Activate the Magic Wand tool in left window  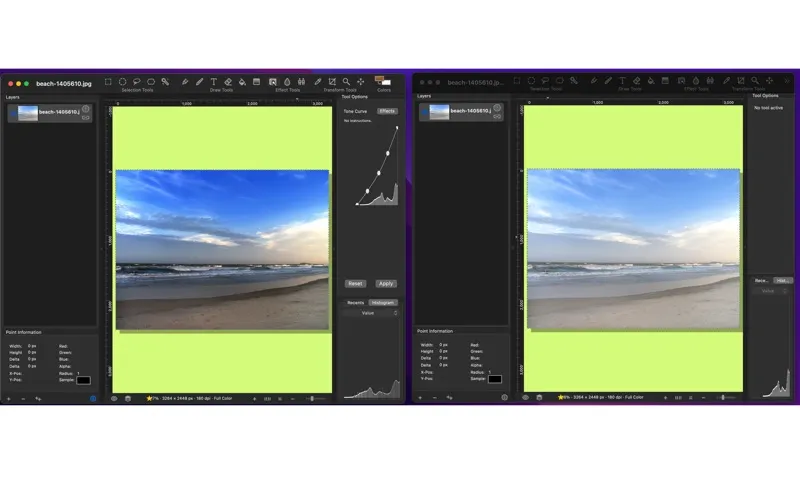click(x=165, y=82)
